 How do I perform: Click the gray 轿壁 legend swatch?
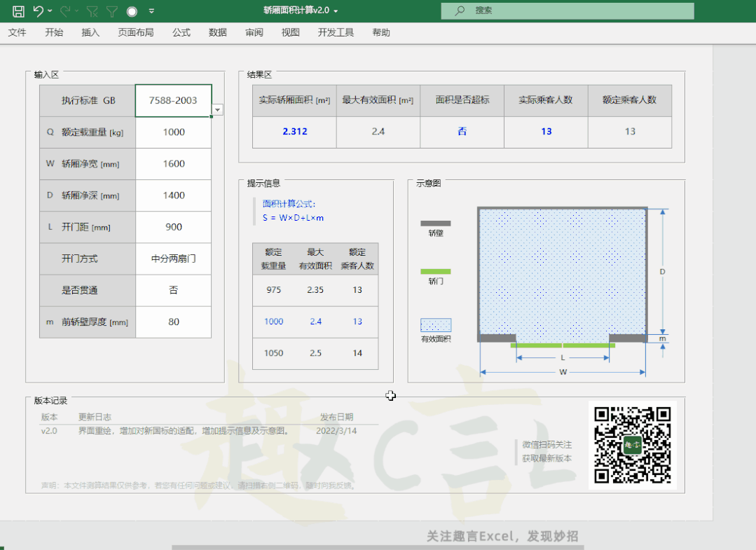click(x=435, y=224)
